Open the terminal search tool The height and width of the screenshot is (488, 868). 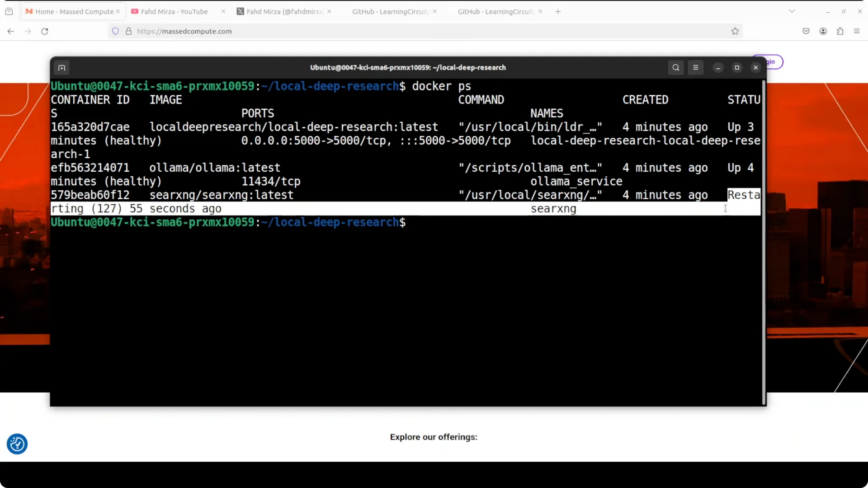[x=676, y=68]
